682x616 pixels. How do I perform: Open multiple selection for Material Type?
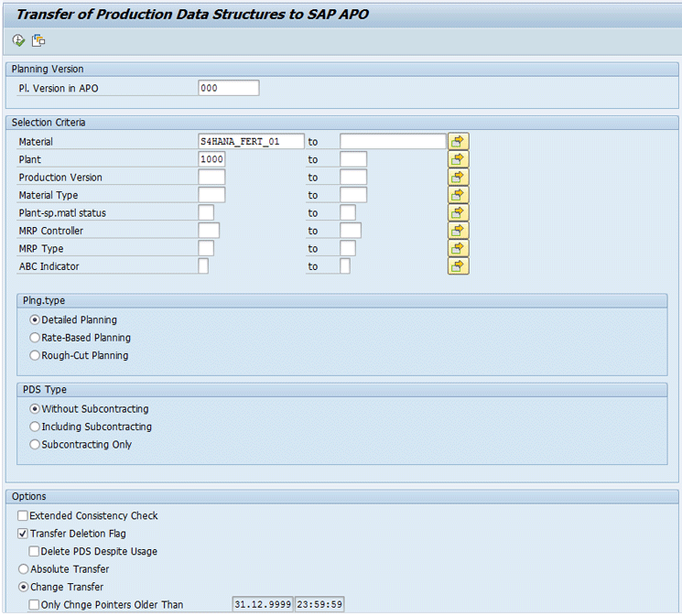click(x=458, y=195)
